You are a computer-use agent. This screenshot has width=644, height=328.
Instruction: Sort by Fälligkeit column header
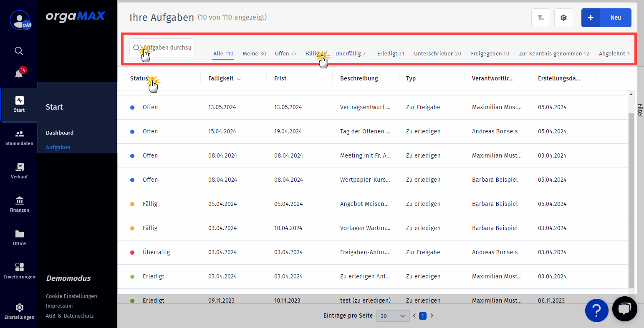225,78
